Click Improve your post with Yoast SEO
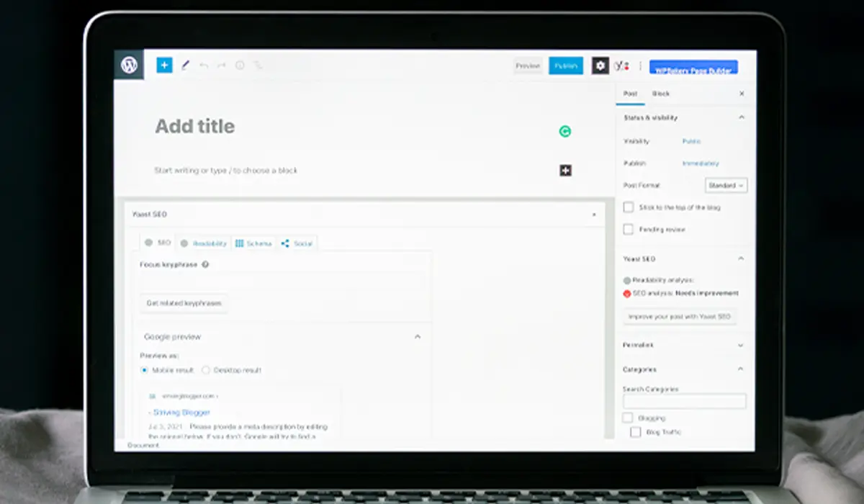864x504 pixels. point(680,317)
